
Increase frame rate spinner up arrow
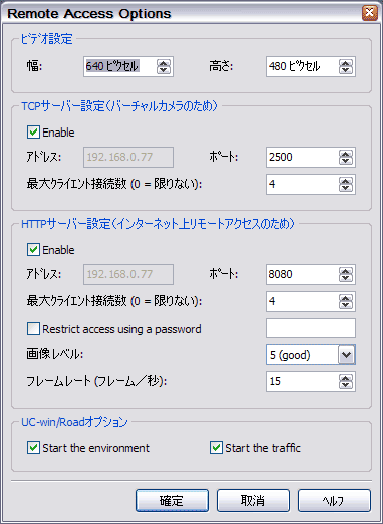coord(346,378)
